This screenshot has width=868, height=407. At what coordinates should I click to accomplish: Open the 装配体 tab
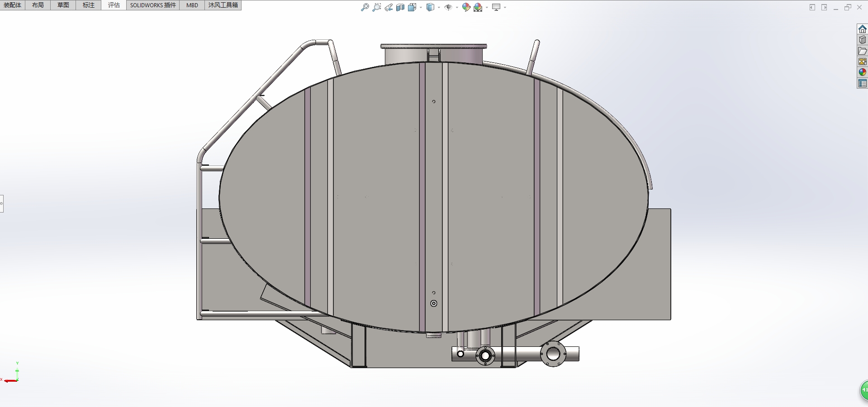pos(13,5)
